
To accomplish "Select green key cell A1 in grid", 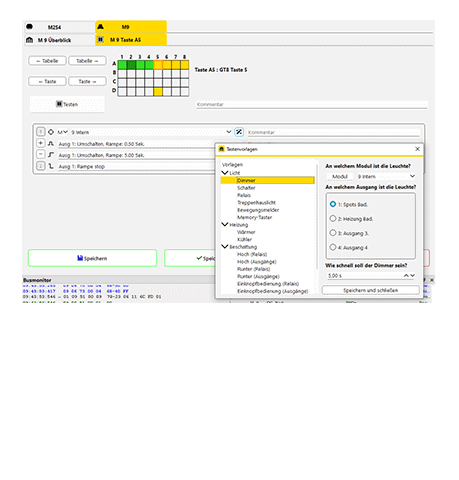I will [122, 65].
